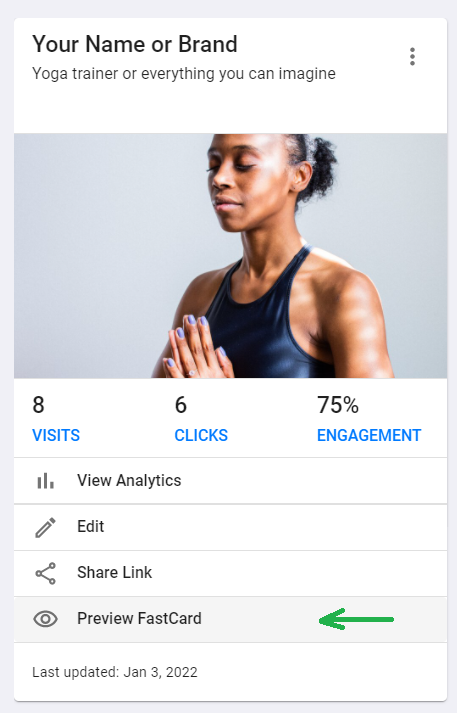Open the ENGAGEMENT stat link
Viewport: 457px width, 713px height.
point(369,435)
